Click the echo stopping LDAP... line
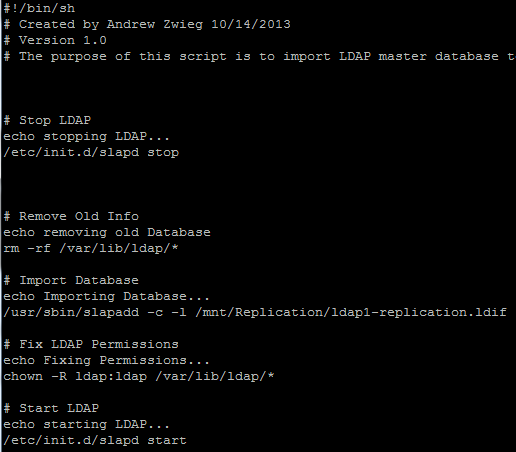 [87, 136]
